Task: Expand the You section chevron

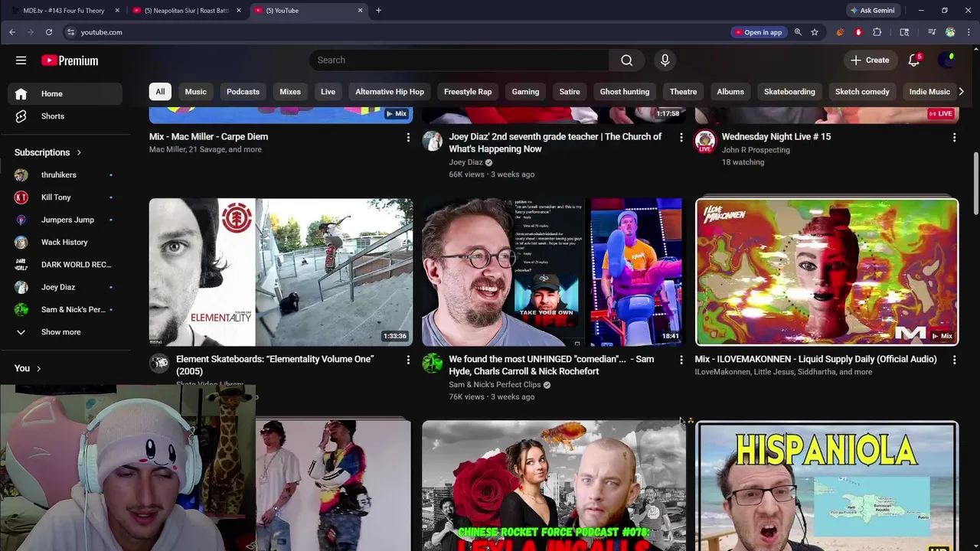Action: point(38,369)
